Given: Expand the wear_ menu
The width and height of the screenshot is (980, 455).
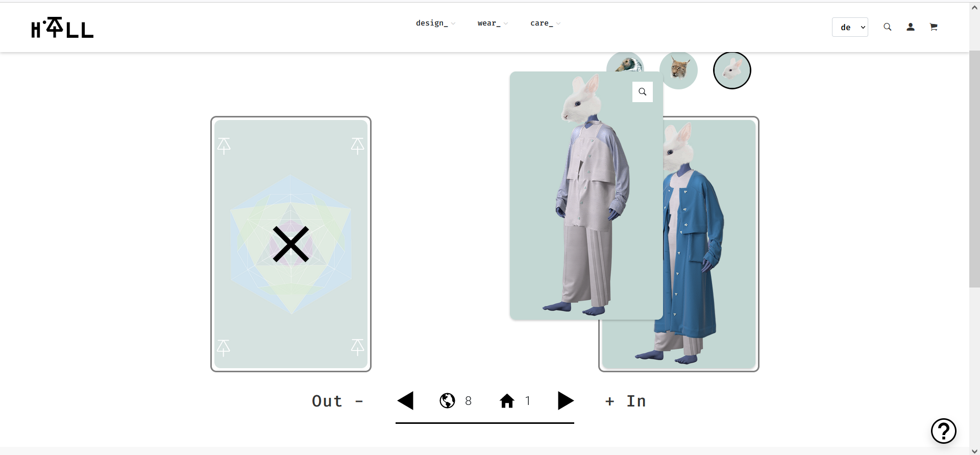Looking at the screenshot, I should click(493, 23).
